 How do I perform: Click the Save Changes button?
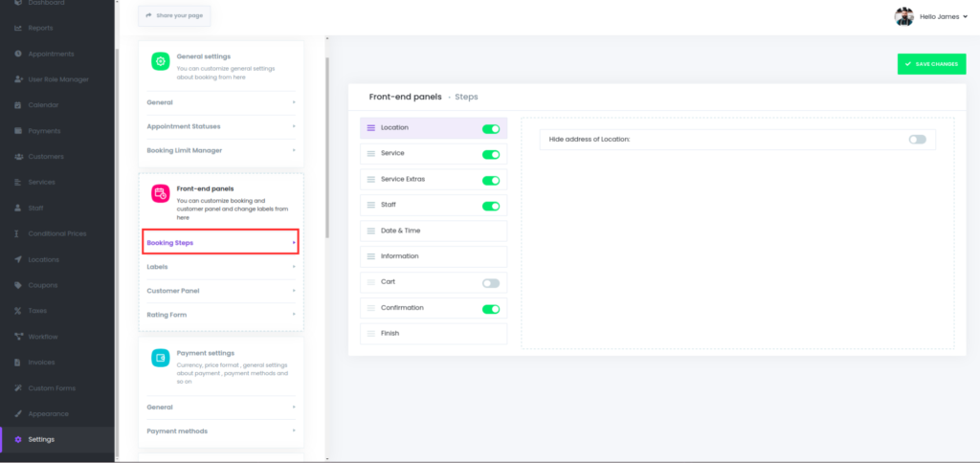point(931,64)
